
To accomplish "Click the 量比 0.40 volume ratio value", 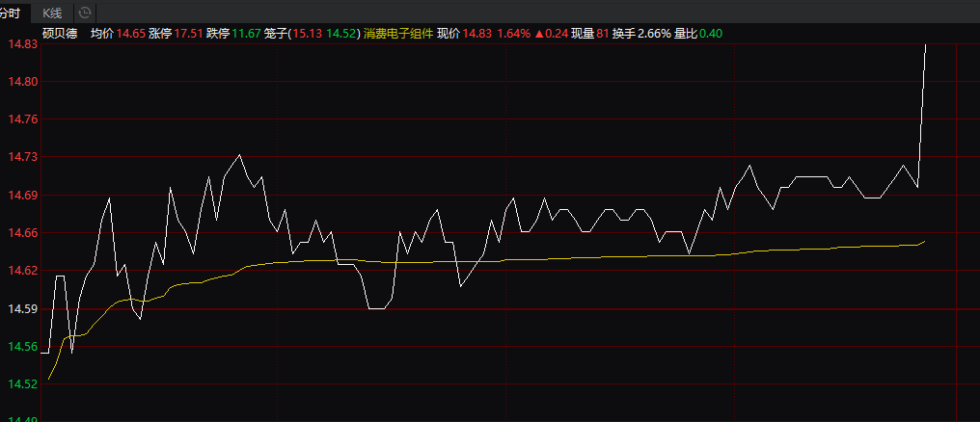I will [x=711, y=34].
